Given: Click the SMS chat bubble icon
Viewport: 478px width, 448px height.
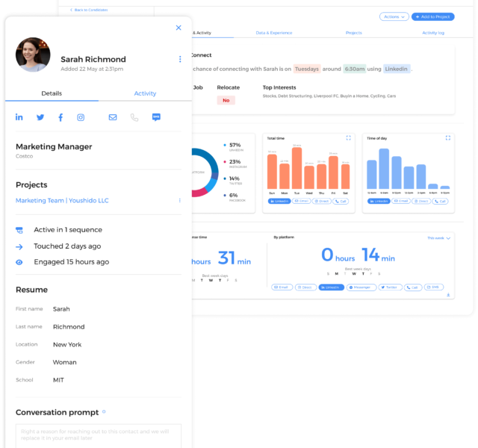Looking at the screenshot, I should [x=156, y=117].
